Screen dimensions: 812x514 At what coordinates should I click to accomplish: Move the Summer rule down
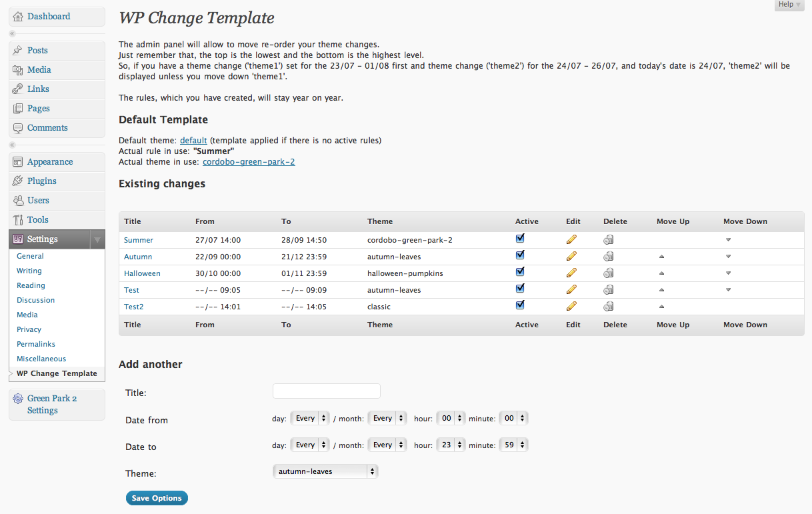click(728, 240)
